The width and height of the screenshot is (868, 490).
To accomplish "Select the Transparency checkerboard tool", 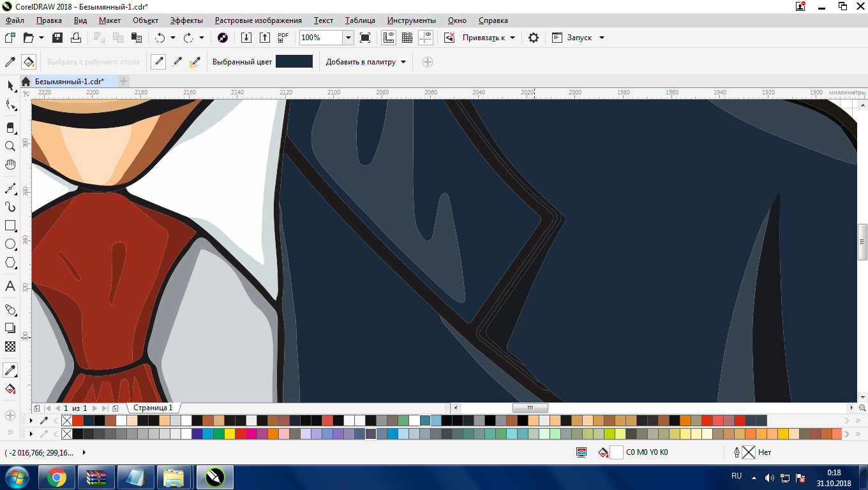I will pyautogui.click(x=10, y=346).
